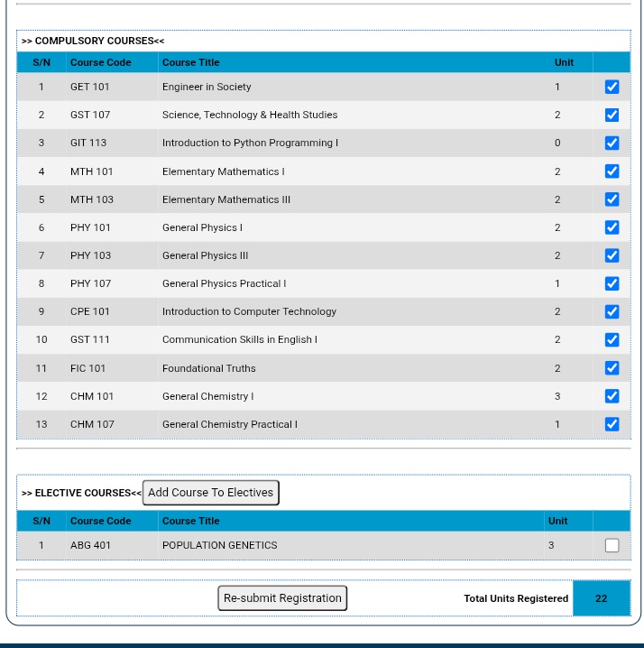Click the PHY 103 course code
The image size is (644, 648).
pyautogui.click(x=90, y=255)
